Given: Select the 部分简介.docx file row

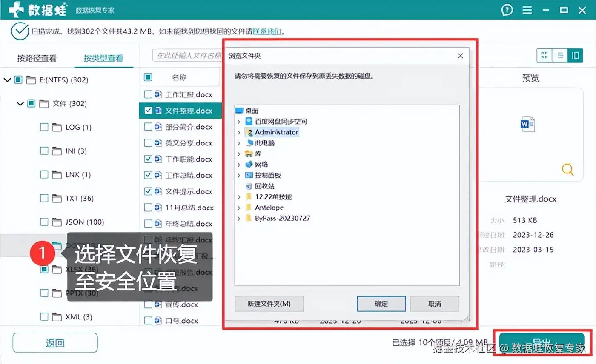Looking at the screenshot, I should coord(181,127).
